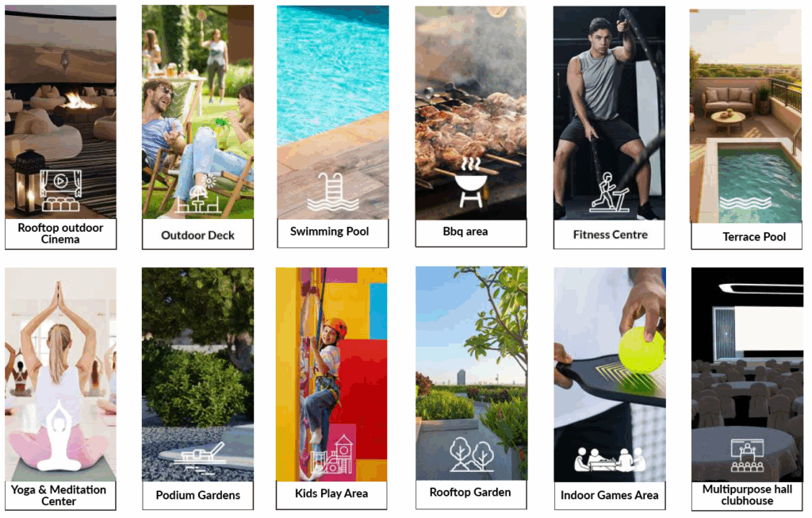Click the cinema screen icon on Rooftop outdoor Cinema

tap(60, 190)
